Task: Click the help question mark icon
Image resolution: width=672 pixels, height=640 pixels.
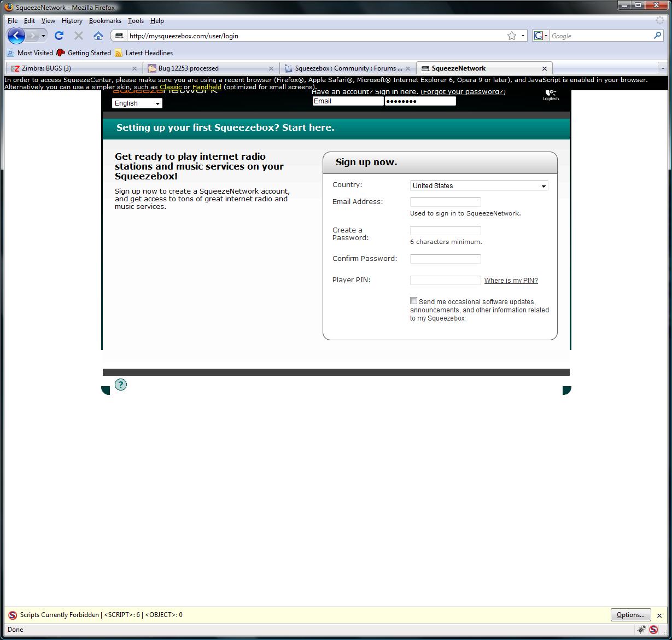Action: coord(121,385)
